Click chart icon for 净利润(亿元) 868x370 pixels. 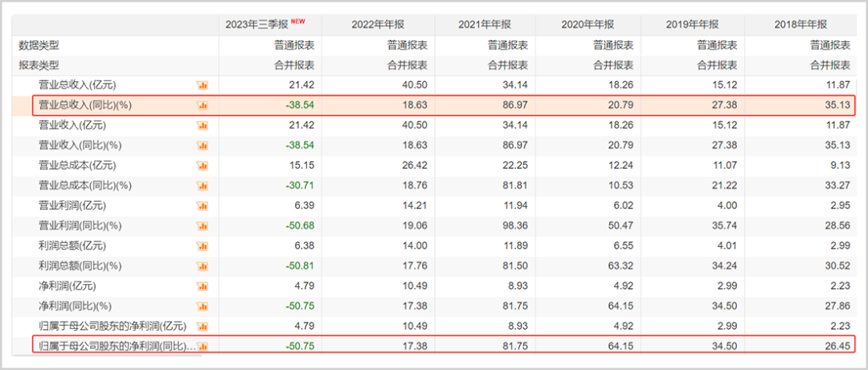[x=203, y=286]
